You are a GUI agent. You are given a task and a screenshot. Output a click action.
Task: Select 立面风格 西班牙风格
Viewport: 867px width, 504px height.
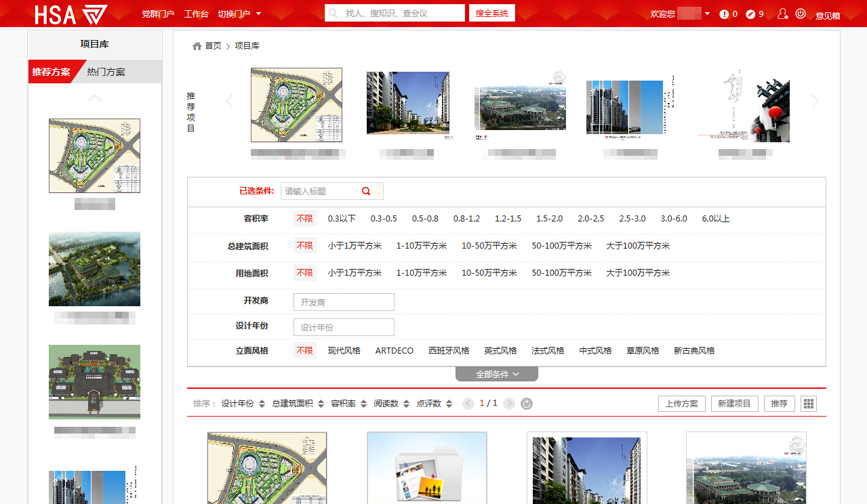[449, 351]
